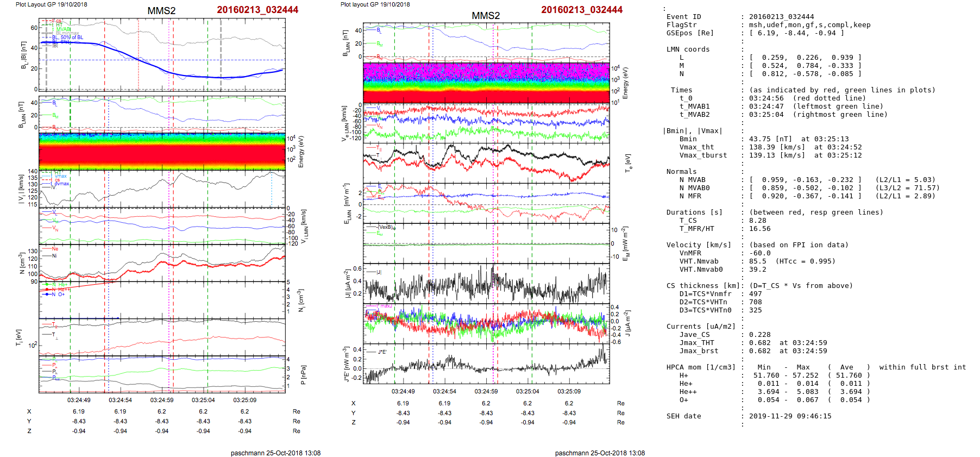The image size is (980, 457).
Task: Click the 'Plot Layout GP 19/10/2018' label at top left
Action: pyautogui.click(x=51, y=4)
